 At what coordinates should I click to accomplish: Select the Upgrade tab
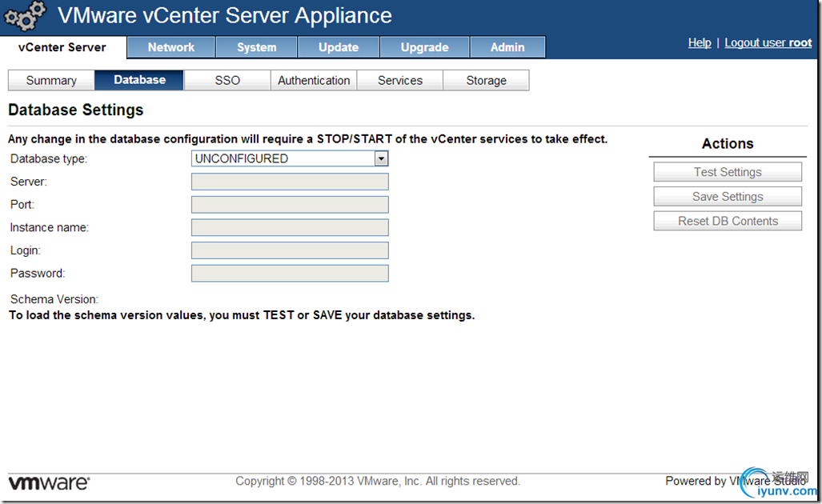point(425,47)
